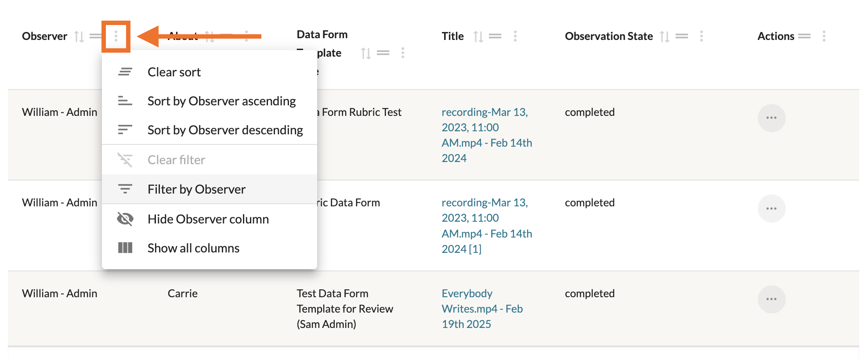The height and width of the screenshot is (360, 868).
Task: Click the Observation State sort arrows
Action: click(665, 36)
